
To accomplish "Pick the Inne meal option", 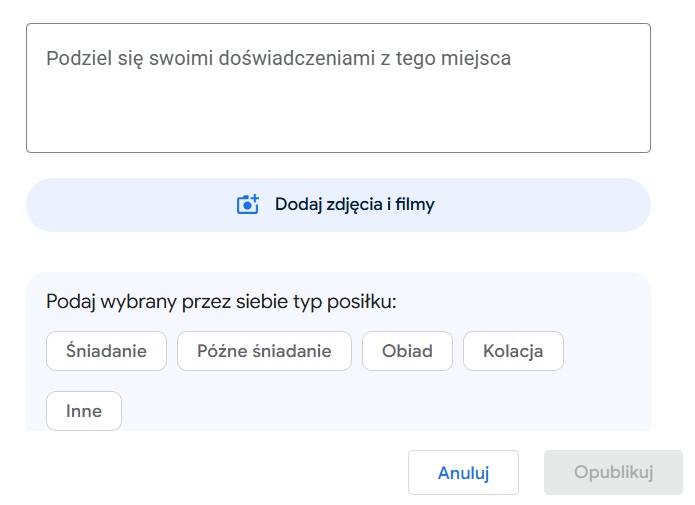I will (84, 411).
